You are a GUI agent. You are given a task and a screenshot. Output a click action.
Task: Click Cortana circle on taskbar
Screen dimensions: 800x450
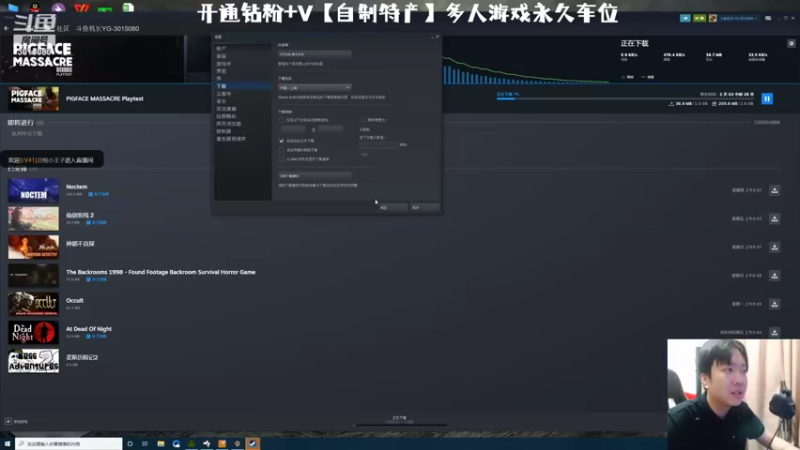tap(130, 444)
